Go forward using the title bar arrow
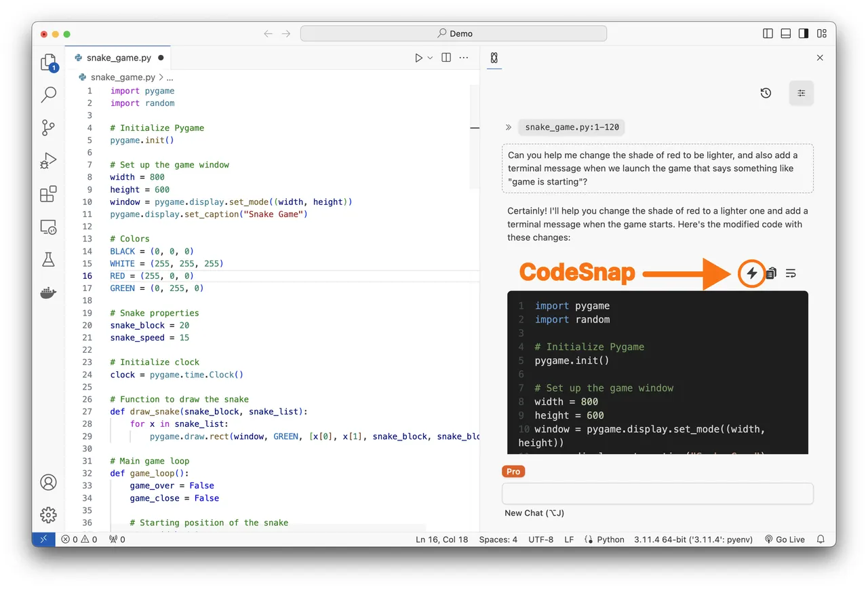Screen dimensions: 868x589 click(x=286, y=33)
